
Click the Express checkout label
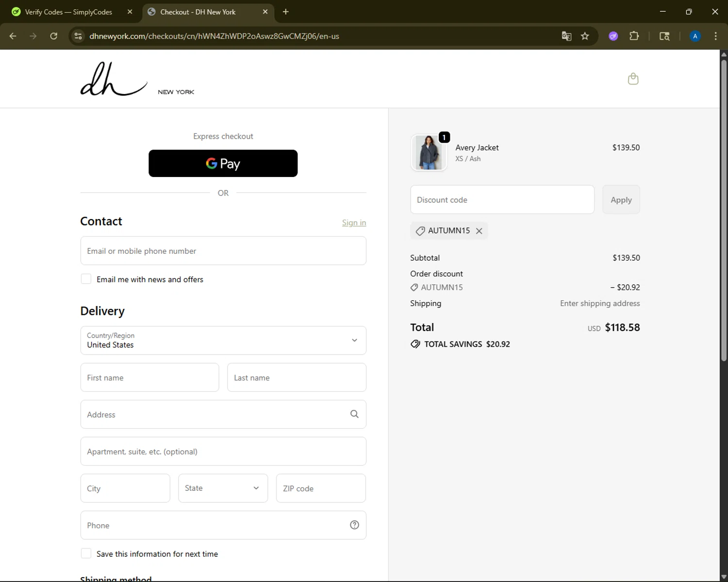223,136
